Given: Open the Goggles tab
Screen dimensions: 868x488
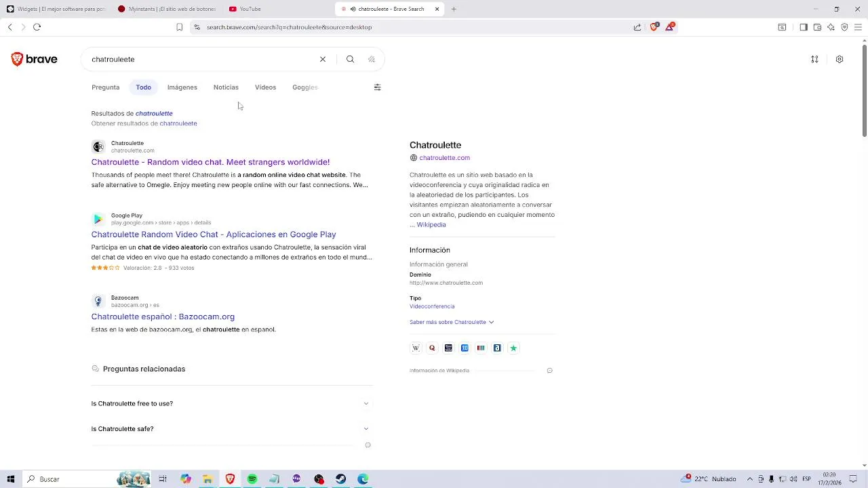Looking at the screenshot, I should tap(305, 87).
